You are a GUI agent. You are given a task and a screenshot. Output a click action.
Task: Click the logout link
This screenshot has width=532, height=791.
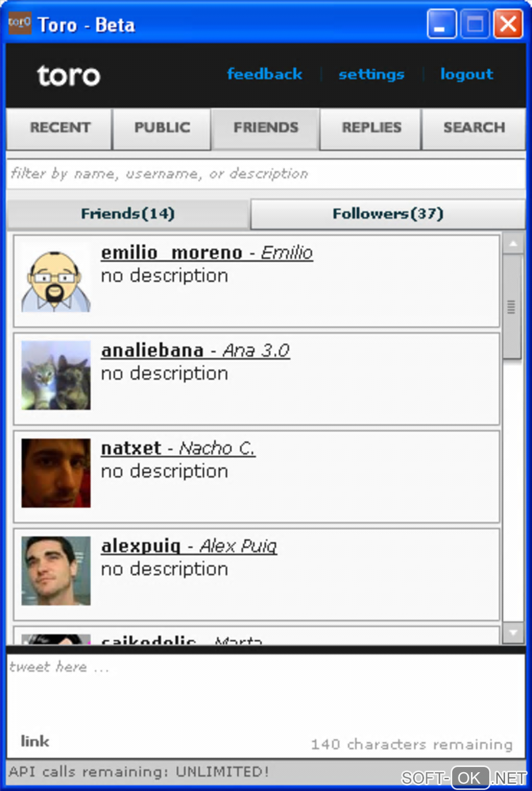click(x=466, y=74)
